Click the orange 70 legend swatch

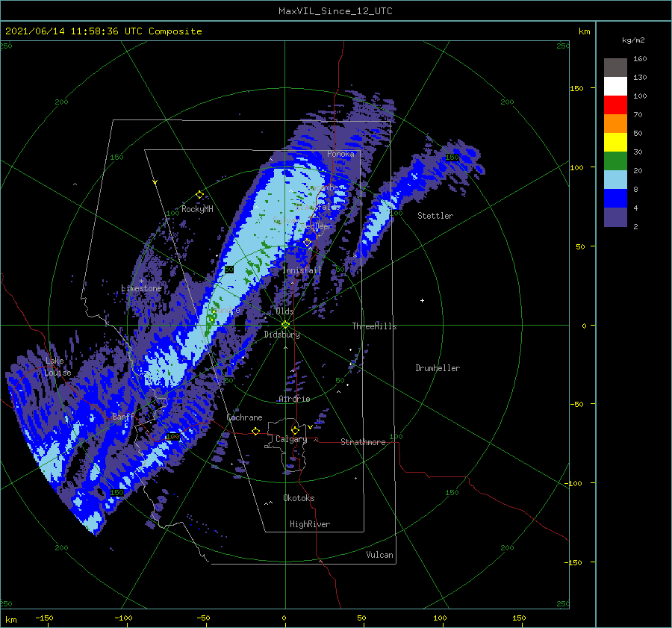[x=615, y=123]
